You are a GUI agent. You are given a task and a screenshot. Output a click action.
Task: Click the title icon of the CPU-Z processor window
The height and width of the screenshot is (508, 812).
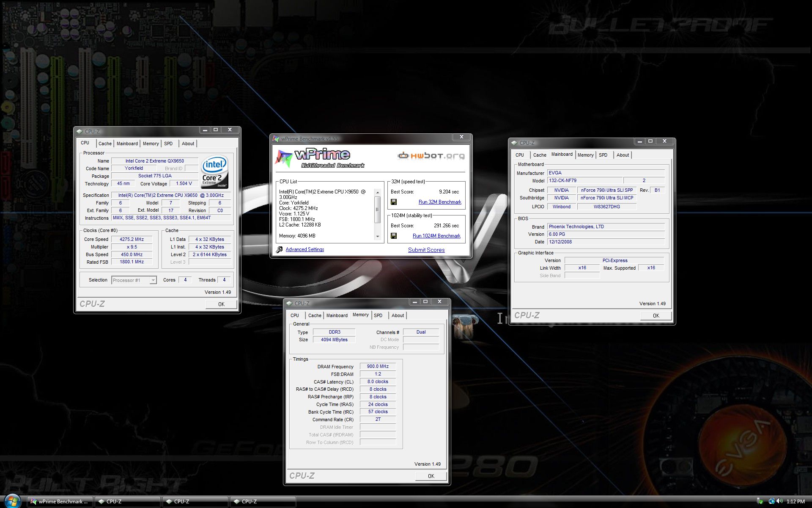tap(80, 131)
